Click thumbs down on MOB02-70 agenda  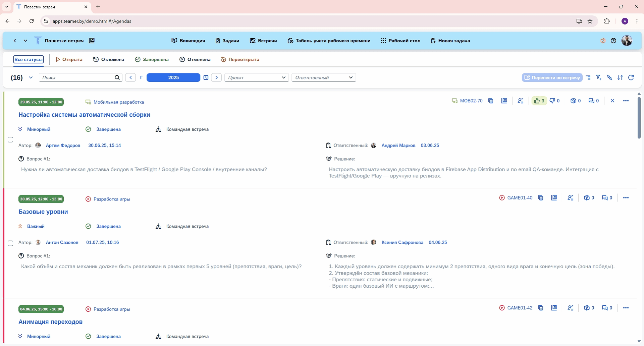coord(554,101)
